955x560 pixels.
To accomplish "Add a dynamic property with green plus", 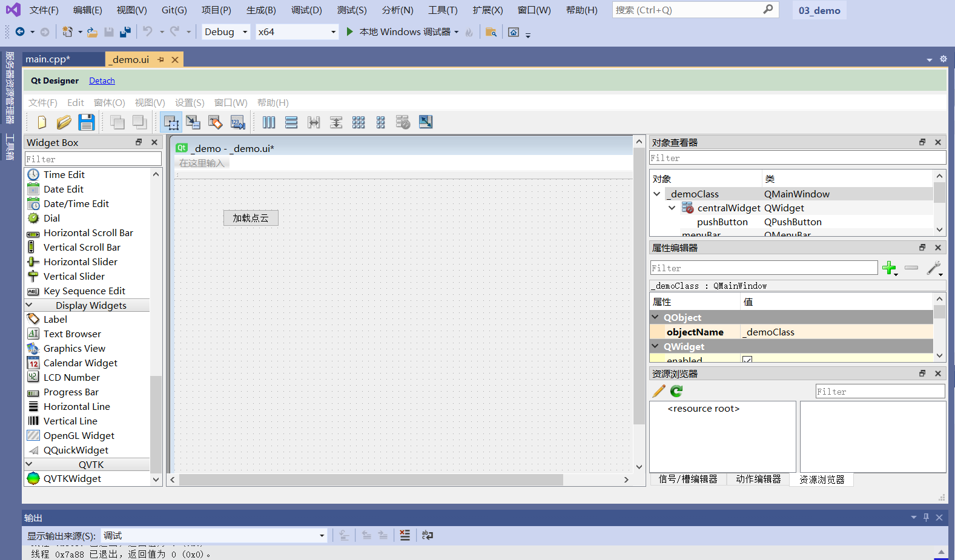I will [x=890, y=268].
